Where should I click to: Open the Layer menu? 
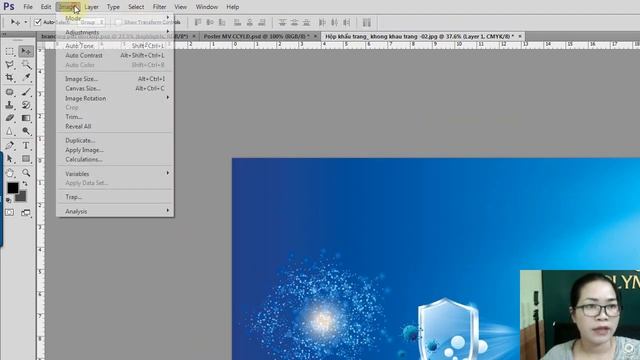click(91, 7)
